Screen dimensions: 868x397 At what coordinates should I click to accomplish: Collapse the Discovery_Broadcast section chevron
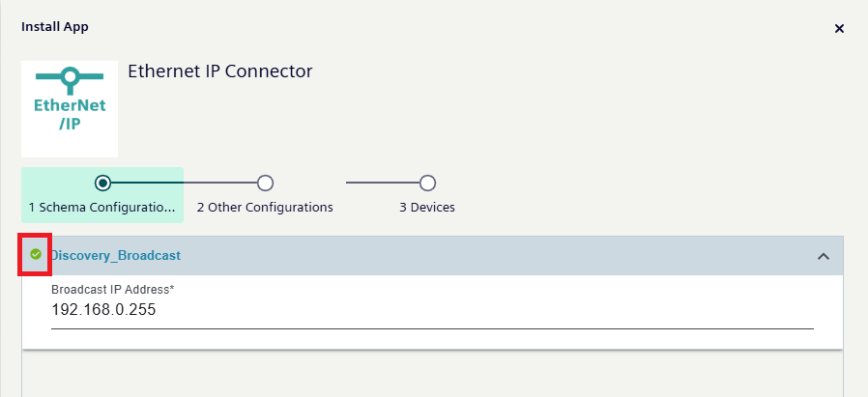[824, 256]
